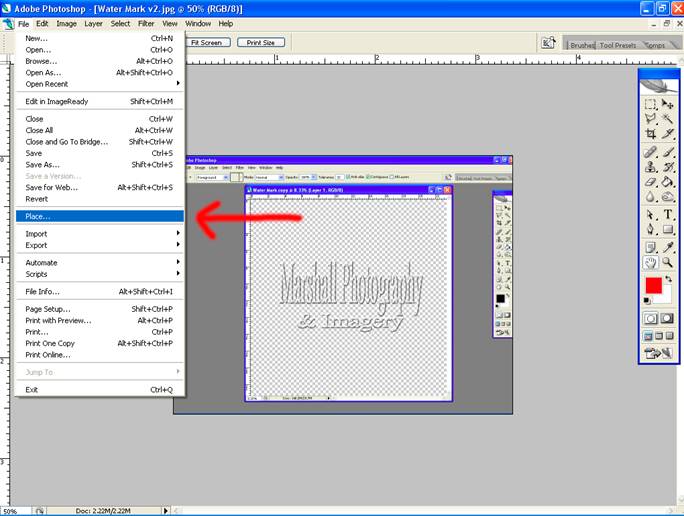Select the Crop tool
The width and height of the screenshot is (684, 516).
[x=650, y=133]
